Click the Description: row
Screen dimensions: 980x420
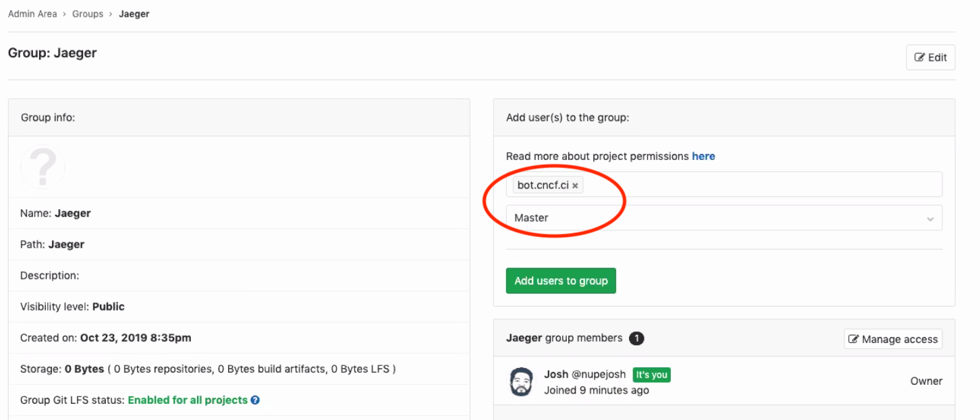point(239,275)
